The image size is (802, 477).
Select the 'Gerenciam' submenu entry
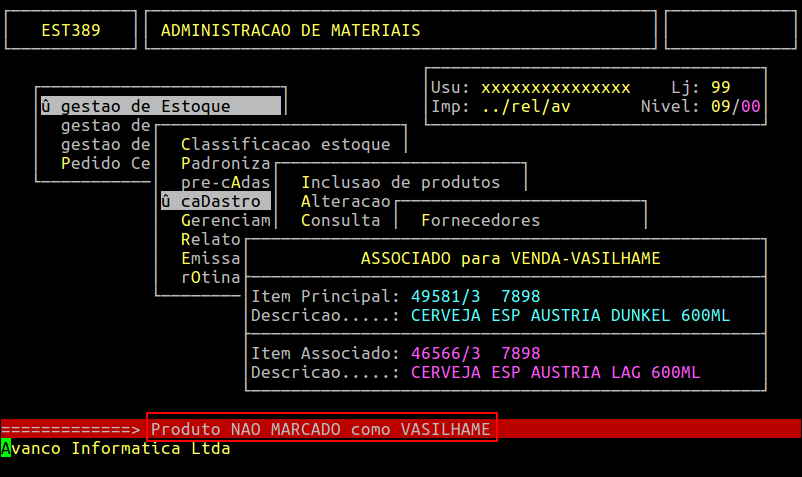click(225, 220)
